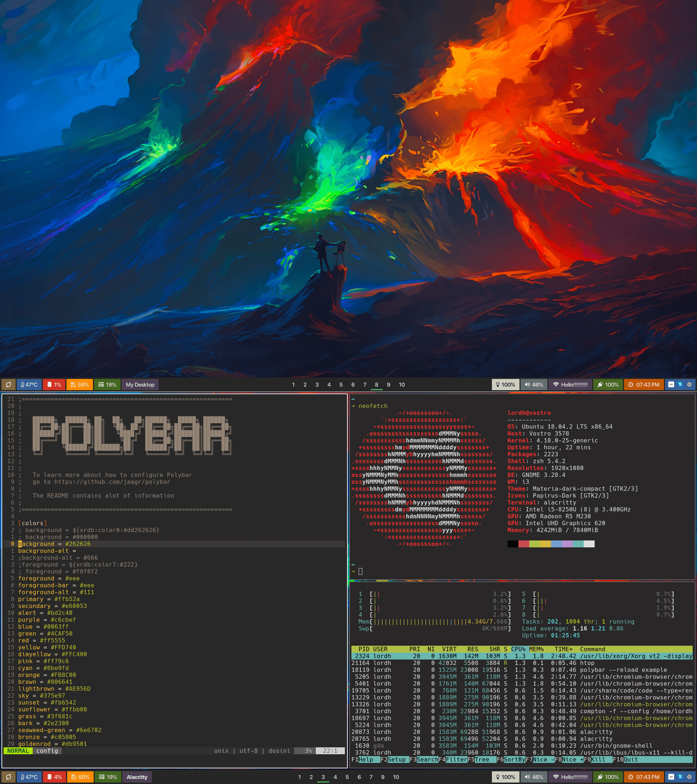The image size is (697, 784).
Task: Click the wifi 'Hello!!!!!!!!!!' module in upper bar
Action: [570, 384]
